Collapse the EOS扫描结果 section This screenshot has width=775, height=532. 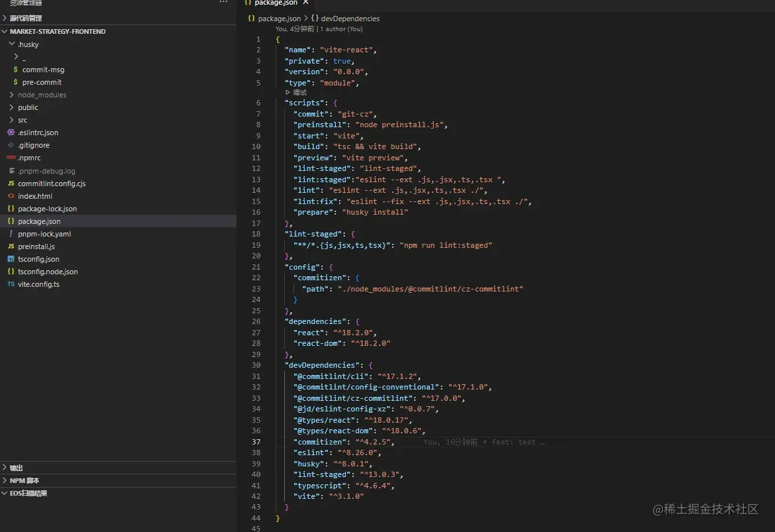click(119, 494)
